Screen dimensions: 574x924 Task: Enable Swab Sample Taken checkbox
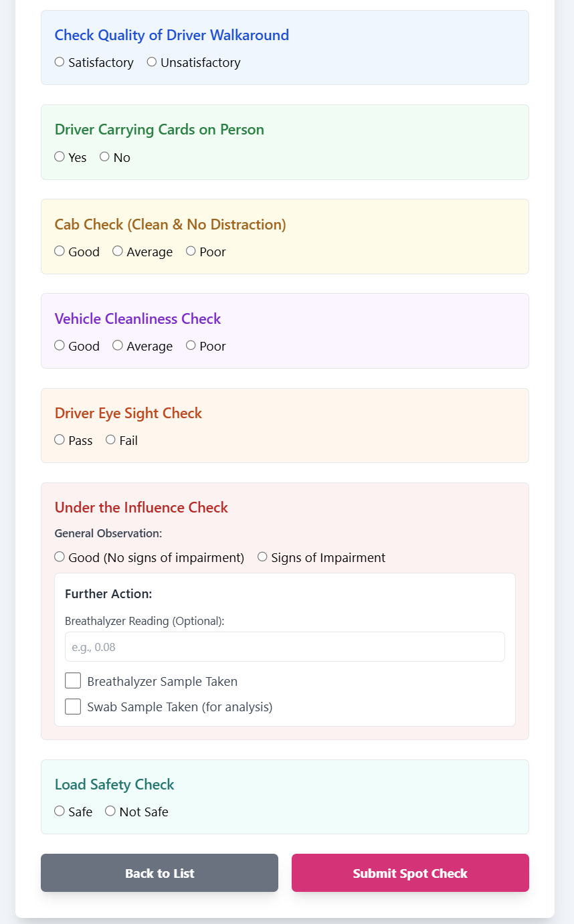tap(73, 706)
